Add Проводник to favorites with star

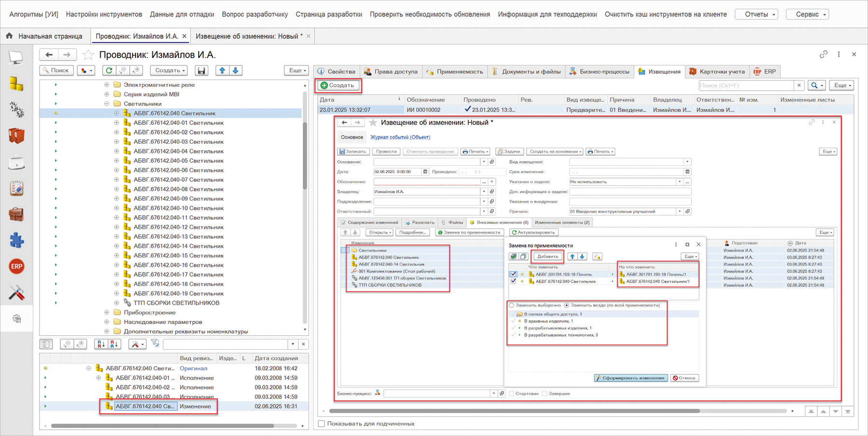pos(88,55)
